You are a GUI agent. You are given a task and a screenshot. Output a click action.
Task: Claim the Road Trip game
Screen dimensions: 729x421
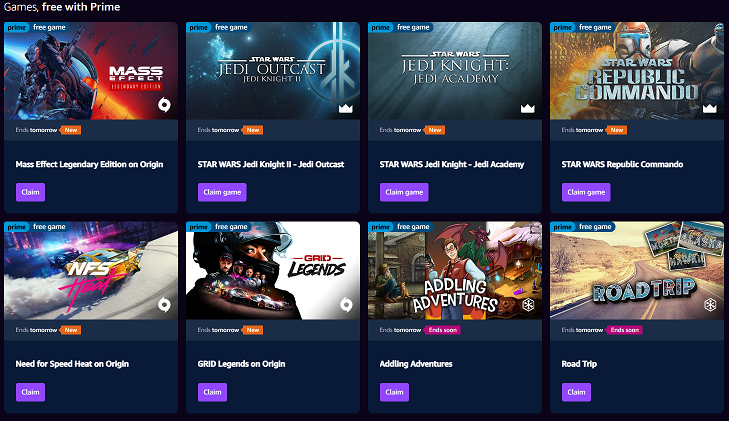tap(576, 392)
